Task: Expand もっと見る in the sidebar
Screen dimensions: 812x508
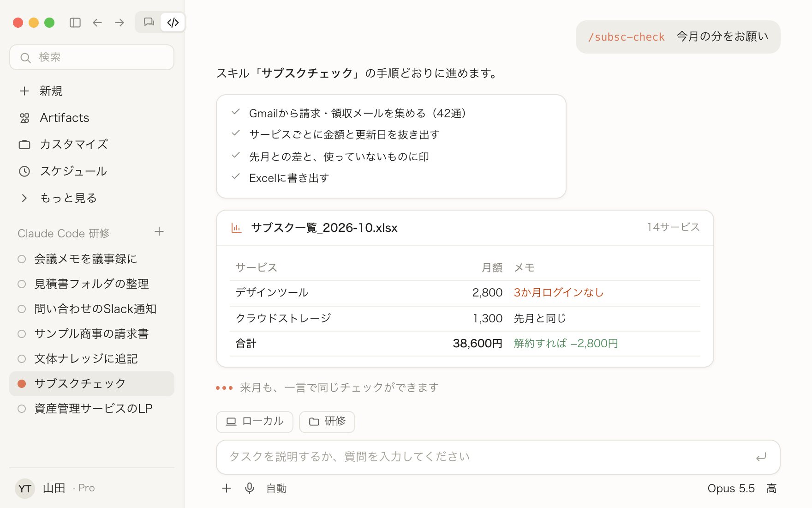Action: click(x=92, y=198)
